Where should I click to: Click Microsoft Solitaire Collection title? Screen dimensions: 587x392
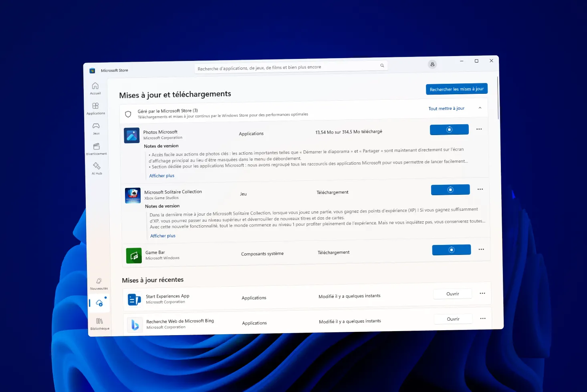pyautogui.click(x=173, y=192)
